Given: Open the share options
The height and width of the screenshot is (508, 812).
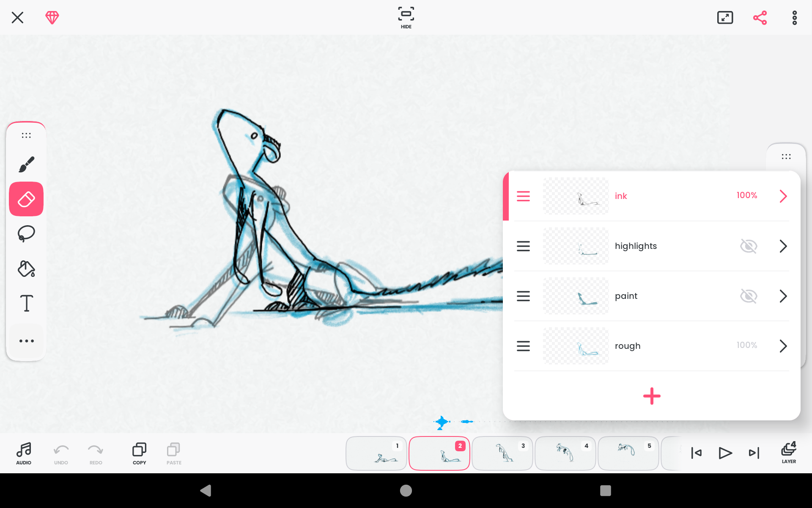Looking at the screenshot, I should (x=760, y=18).
